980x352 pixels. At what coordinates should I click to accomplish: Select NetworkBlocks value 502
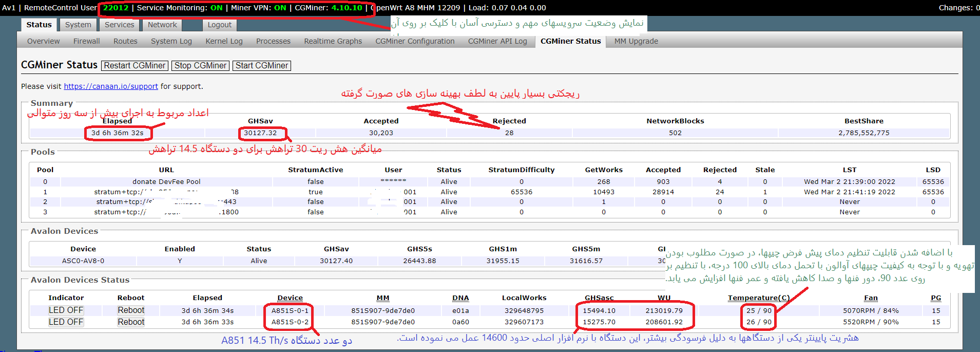click(675, 133)
